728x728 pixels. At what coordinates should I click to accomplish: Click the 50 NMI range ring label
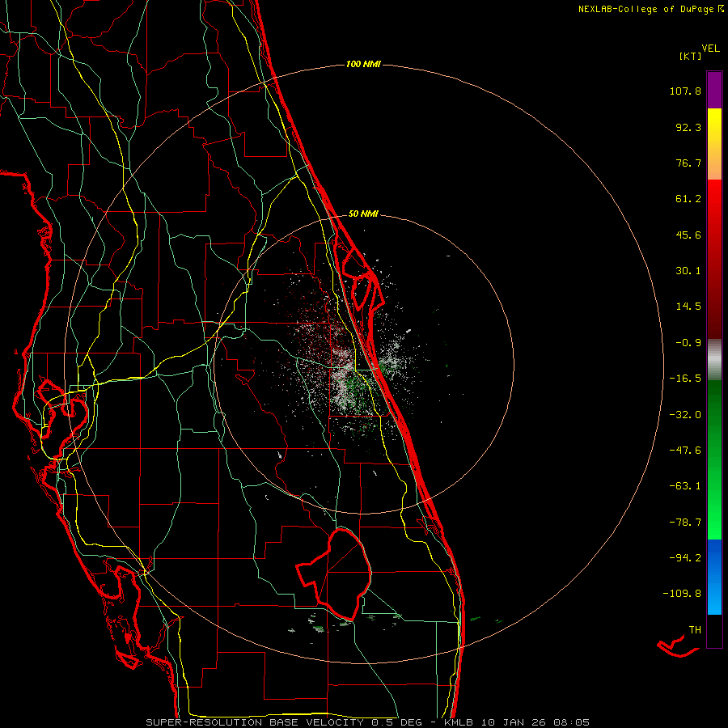363,214
